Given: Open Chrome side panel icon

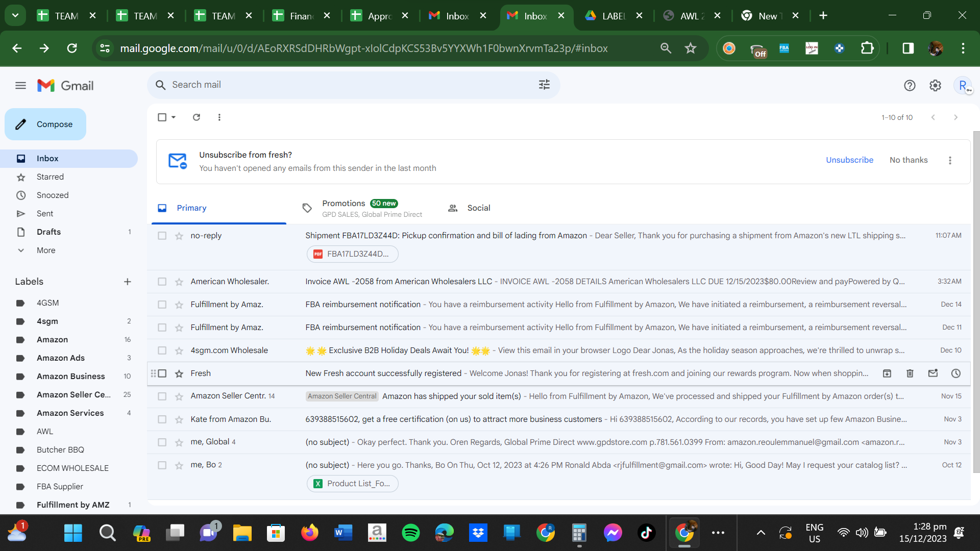Looking at the screenshot, I should pyautogui.click(x=908, y=48).
